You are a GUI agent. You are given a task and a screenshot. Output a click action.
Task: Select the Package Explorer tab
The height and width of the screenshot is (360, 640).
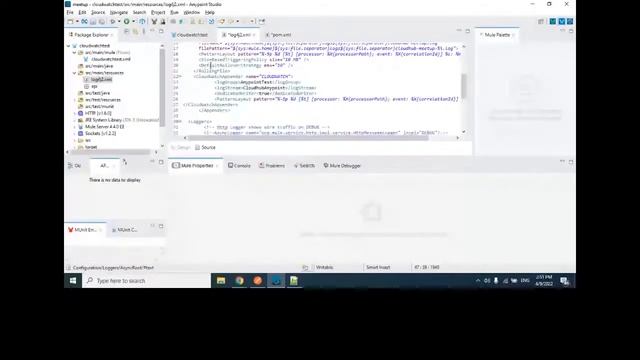coord(91,35)
